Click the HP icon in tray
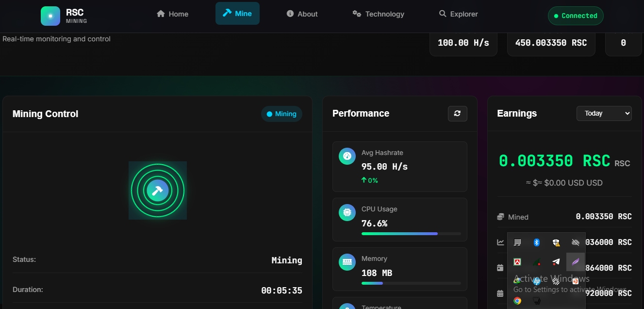 tap(537, 281)
